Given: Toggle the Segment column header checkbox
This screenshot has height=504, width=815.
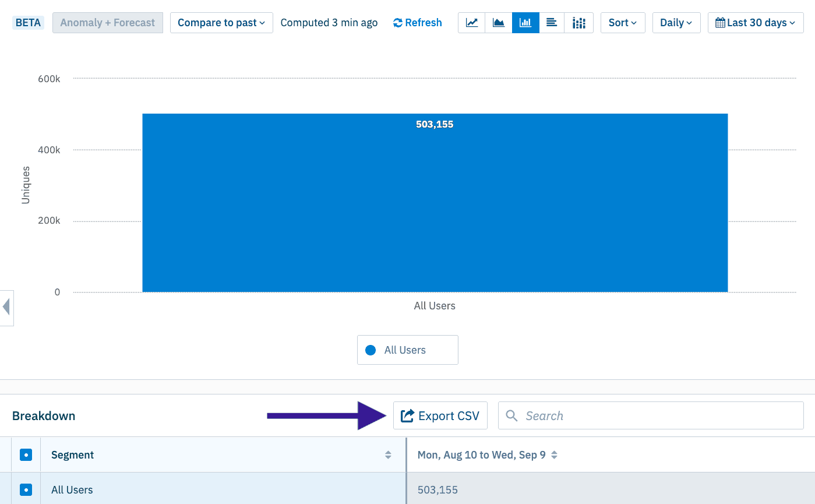Looking at the screenshot, I should 25,454.
